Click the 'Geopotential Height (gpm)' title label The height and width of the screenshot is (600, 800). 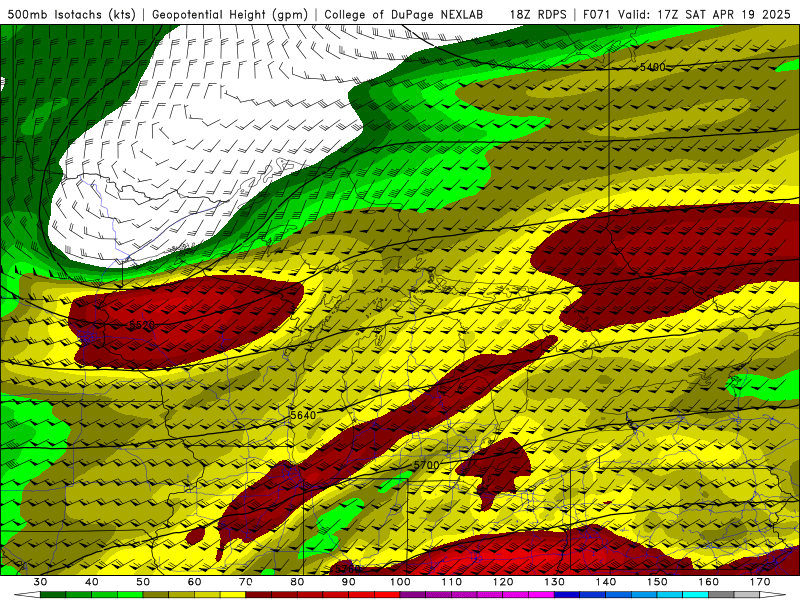point(230,14)
